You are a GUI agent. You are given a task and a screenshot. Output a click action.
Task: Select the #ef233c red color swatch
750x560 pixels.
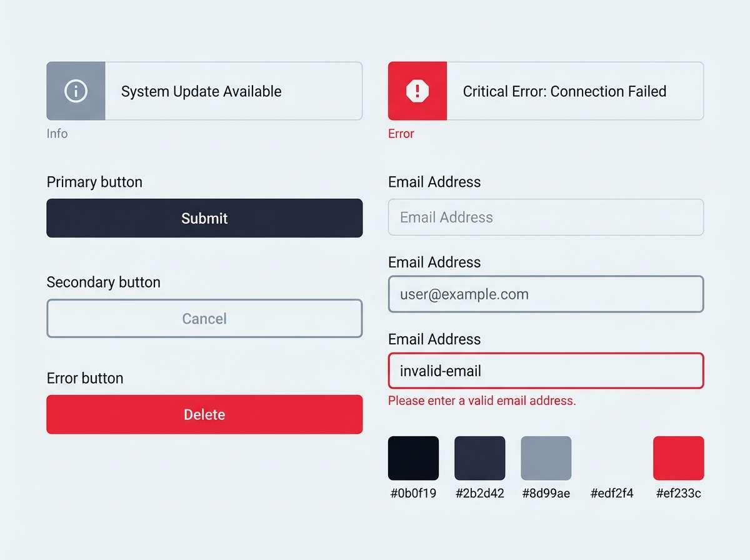pos(678,457)
